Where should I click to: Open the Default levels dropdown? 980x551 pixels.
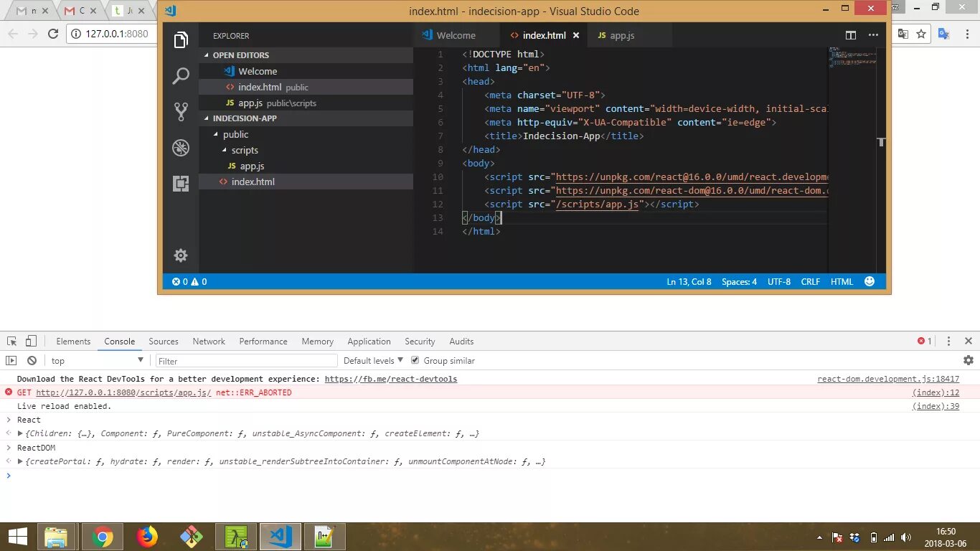pos(373,360)
